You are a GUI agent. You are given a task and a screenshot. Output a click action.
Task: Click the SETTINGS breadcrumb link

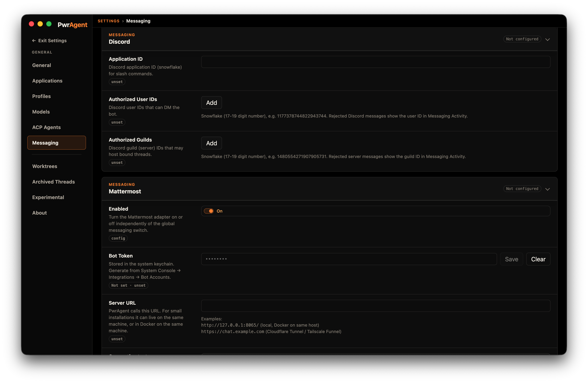[109, 21]
